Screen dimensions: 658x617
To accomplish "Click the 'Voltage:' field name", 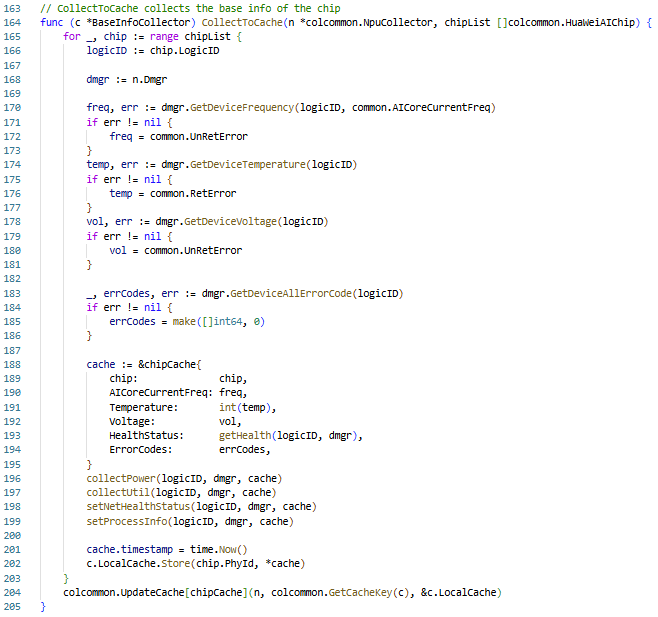I will [132, 422].
